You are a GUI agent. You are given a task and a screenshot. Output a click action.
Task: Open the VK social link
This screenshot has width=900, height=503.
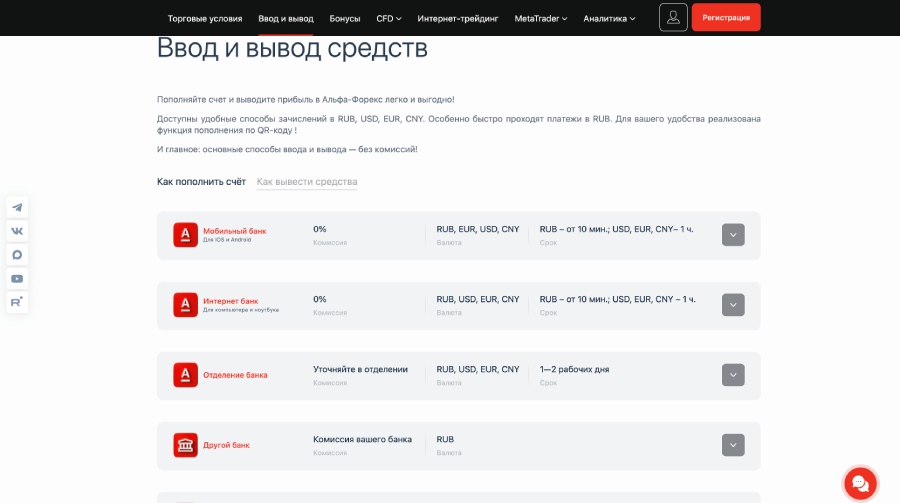click(17, 231)
